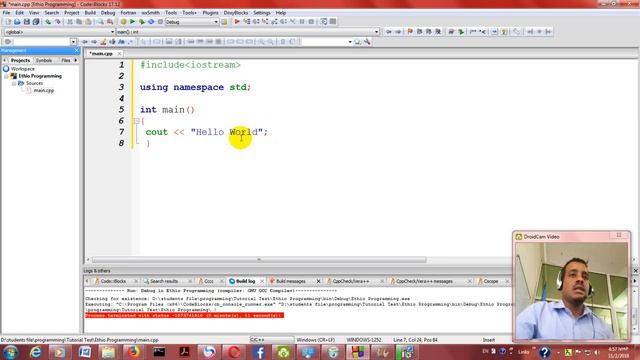
Task: Cut the selection with scissors icon
Action: [70, 22]
